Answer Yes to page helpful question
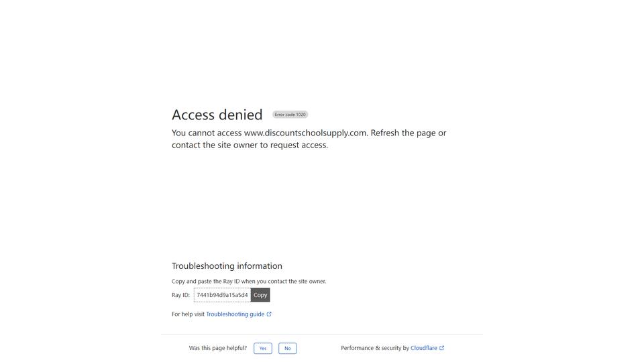 pyautogui.click(x=263, y=349)
